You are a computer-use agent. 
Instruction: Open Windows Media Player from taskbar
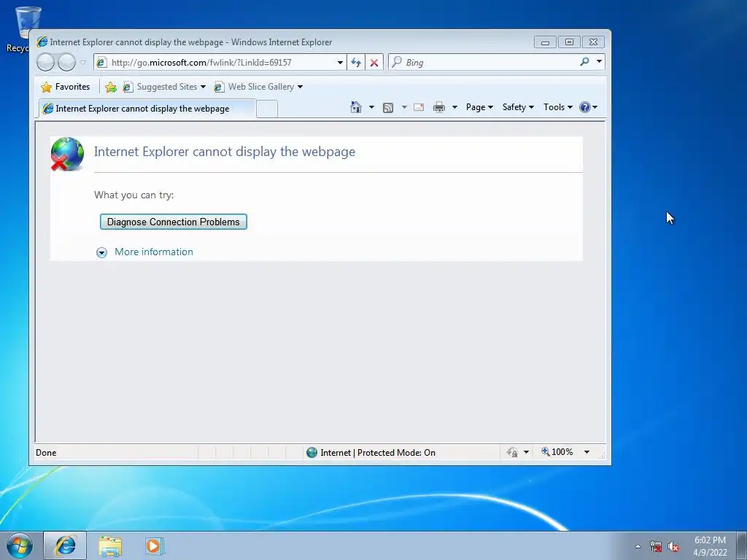155,546
